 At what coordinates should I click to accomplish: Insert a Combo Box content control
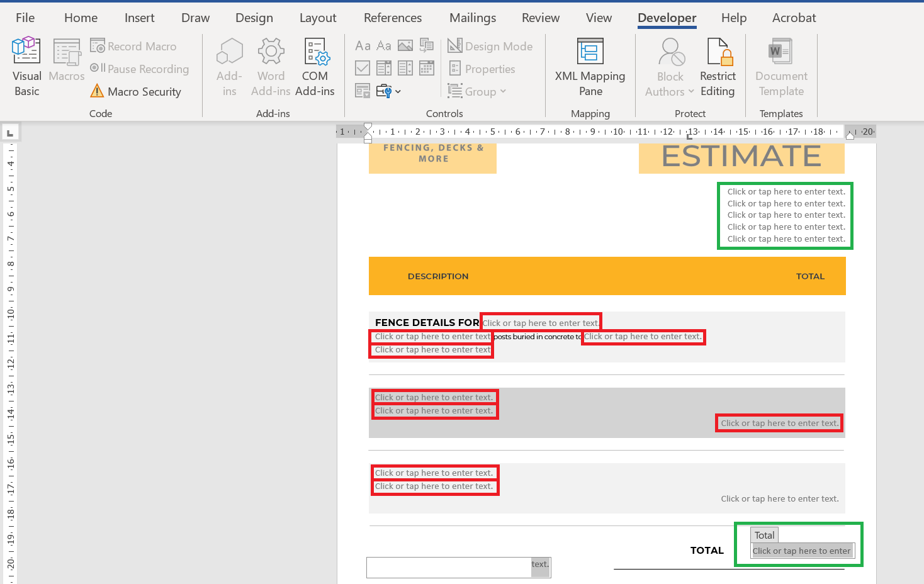pyautogui.click(x=384, y=68)
